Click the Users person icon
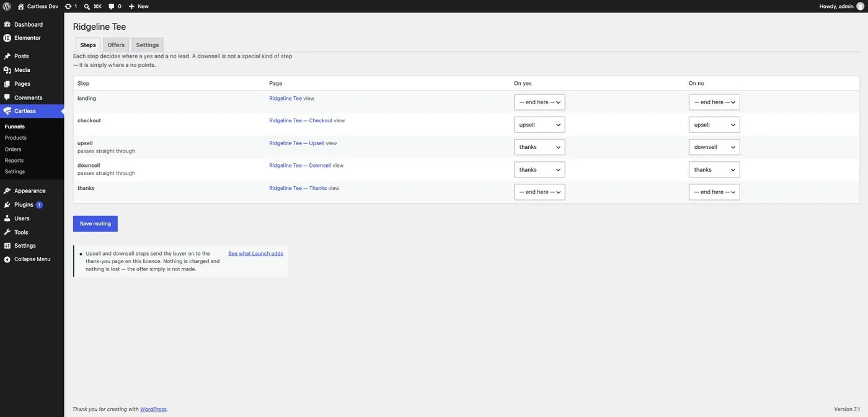 [7, 218]
